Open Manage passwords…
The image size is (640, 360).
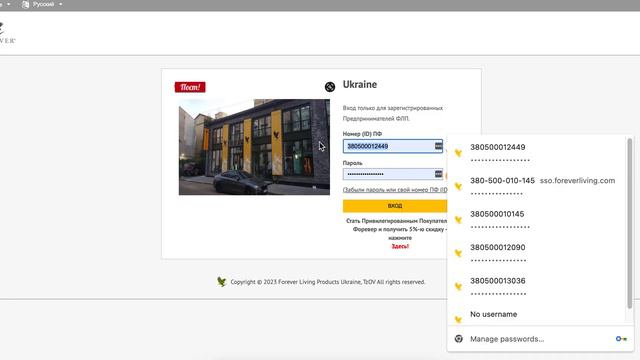[540, 339]
